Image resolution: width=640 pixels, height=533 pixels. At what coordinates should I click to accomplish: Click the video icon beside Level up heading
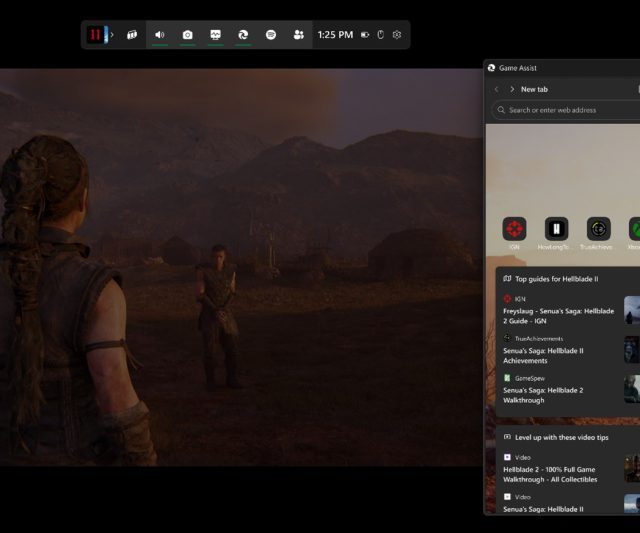click(507, 437)
